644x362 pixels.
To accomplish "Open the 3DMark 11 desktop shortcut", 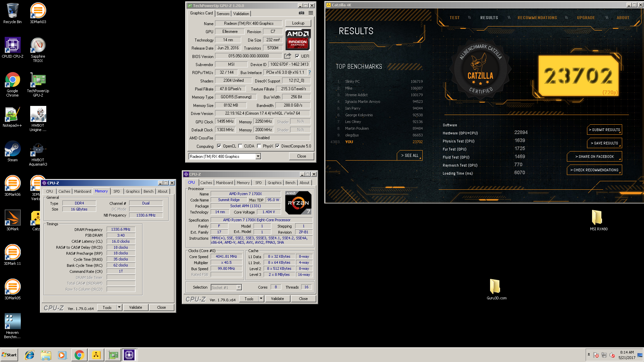I will [x=12, y=255].
